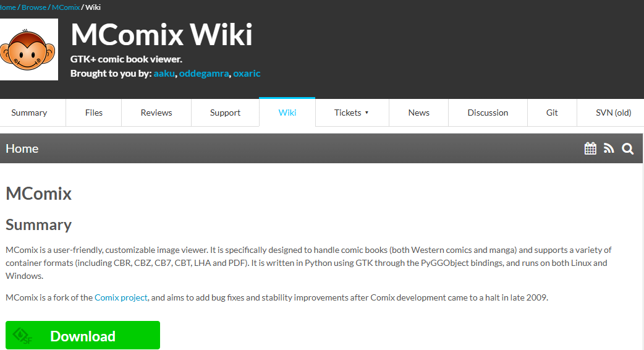Open the Git repository tab
This screenshot has width=644, height=350.
[552, 113]
